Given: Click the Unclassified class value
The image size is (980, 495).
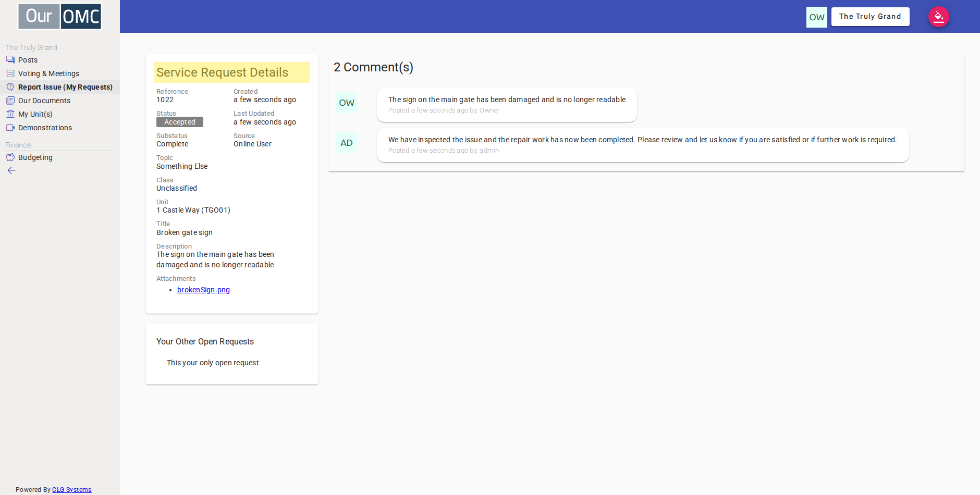Looking at the screenshot, I should [177, 188].
